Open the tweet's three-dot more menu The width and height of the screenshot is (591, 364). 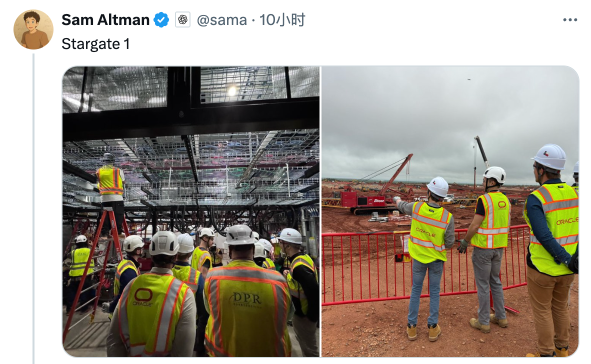pyautogui.click(x=570, y=20)
